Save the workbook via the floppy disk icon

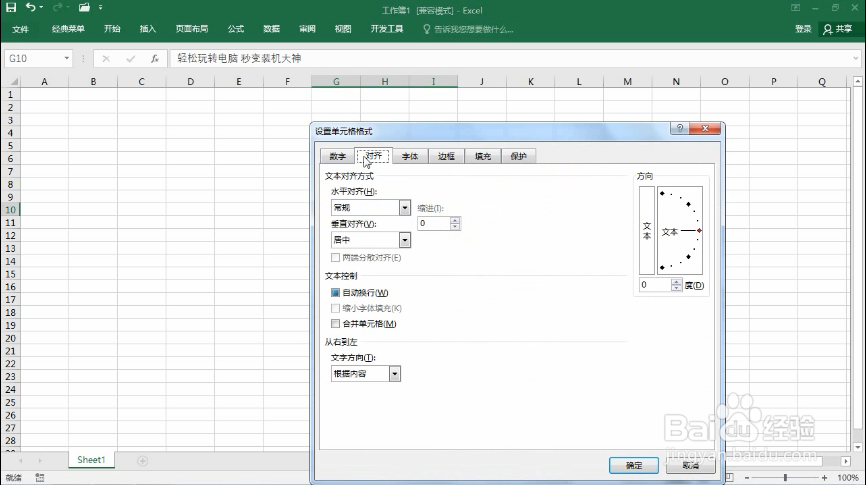pos(11,7)
